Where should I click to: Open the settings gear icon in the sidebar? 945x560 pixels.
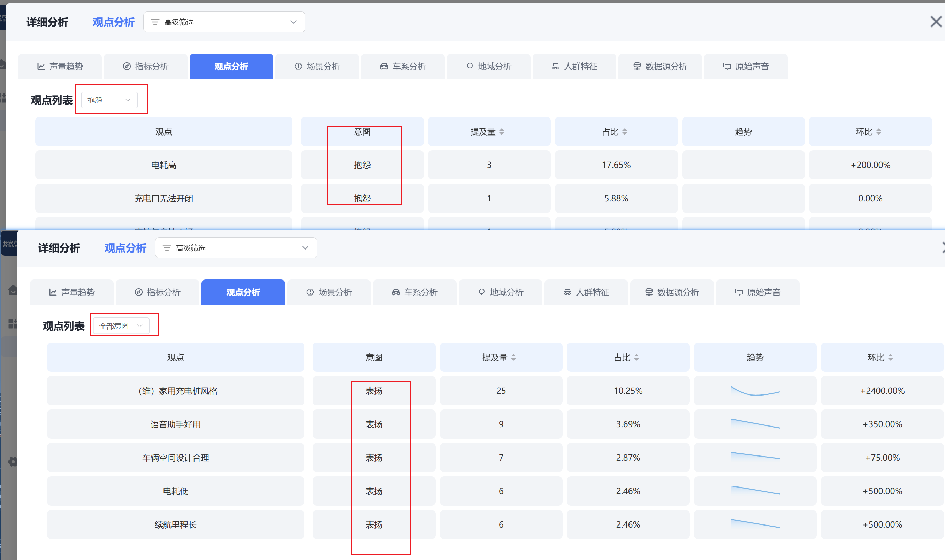13,461
